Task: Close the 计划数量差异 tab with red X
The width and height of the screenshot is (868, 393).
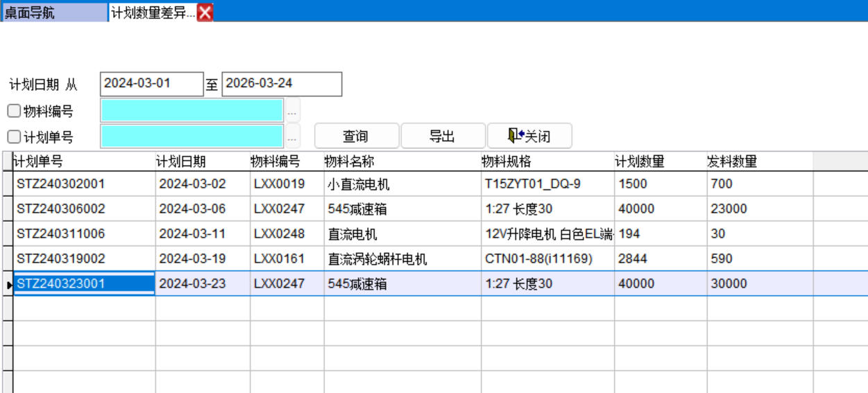Action: (x=205, y=12)
